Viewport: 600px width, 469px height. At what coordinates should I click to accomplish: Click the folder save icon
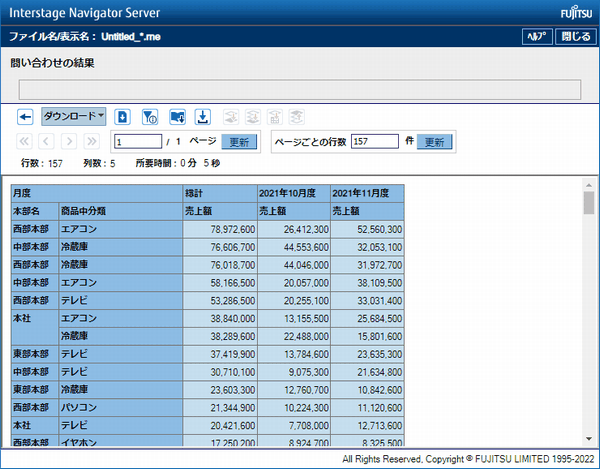(x=177, y=117)
